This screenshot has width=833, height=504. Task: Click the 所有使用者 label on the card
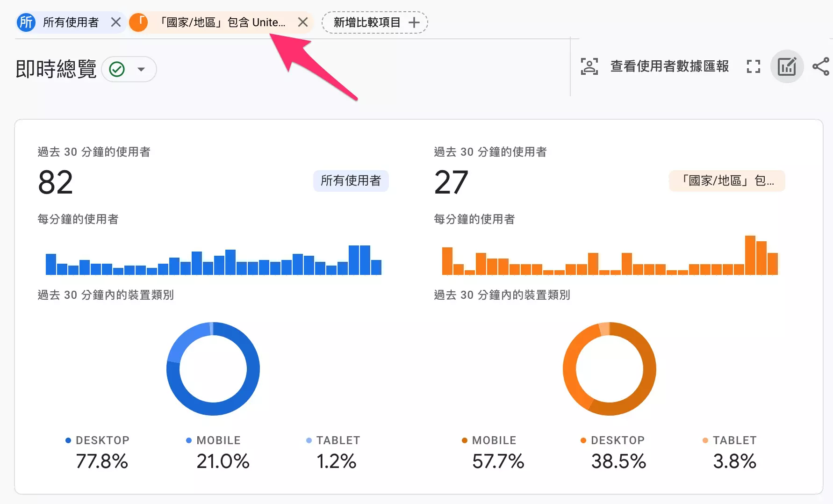tap(351, 181)
